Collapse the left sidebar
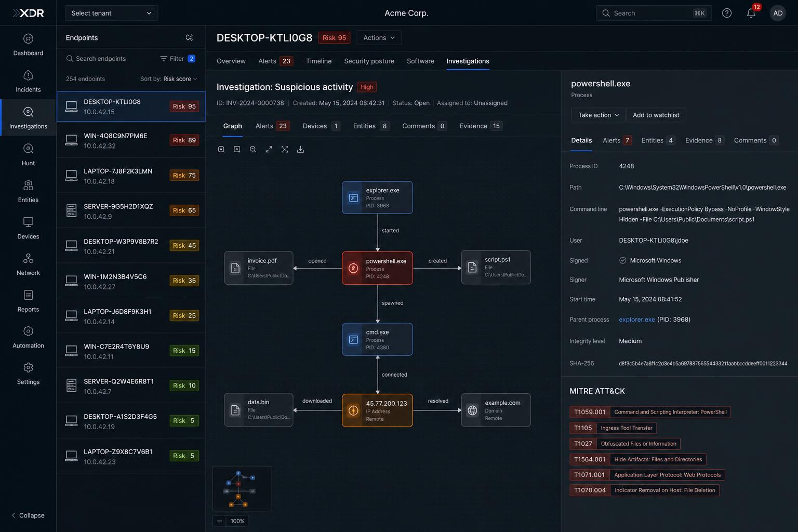Screen dimensions: 798x532 [x=28, y=515]
